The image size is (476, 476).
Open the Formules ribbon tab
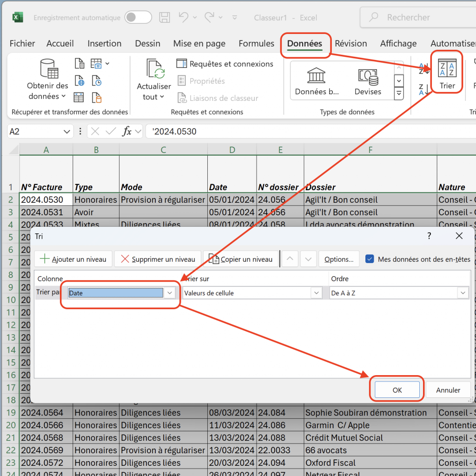[x=256, y=44]
